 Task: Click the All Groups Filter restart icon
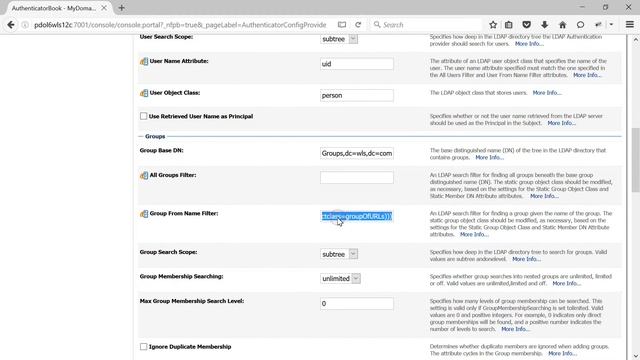coord(144,176)
